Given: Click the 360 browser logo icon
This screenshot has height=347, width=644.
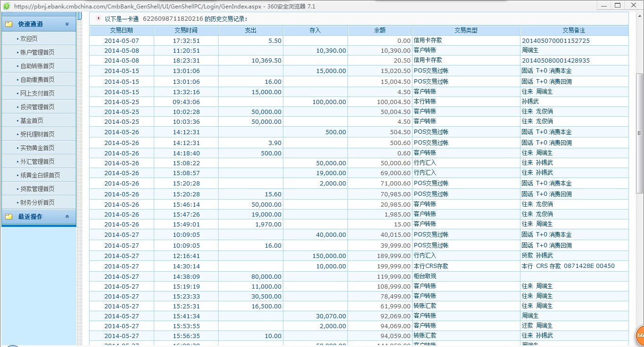Looking at the screenshot, I should 6,6.
